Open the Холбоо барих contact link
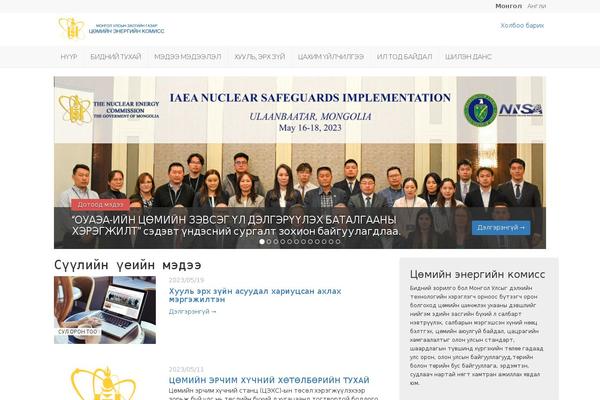The width and height of the screenshot is (600, 400). pos(522,26)
